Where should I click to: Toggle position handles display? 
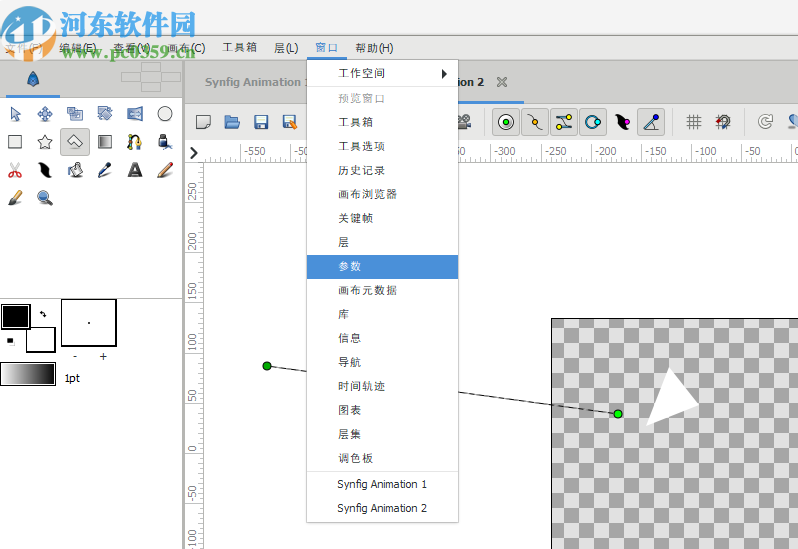506,122
